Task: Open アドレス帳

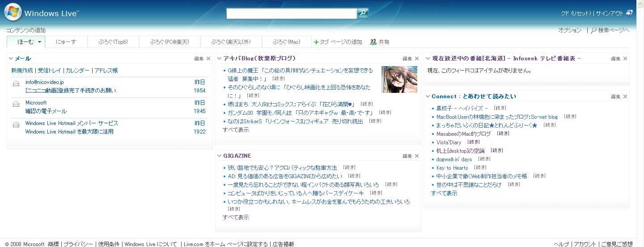Action: (106, 71)
